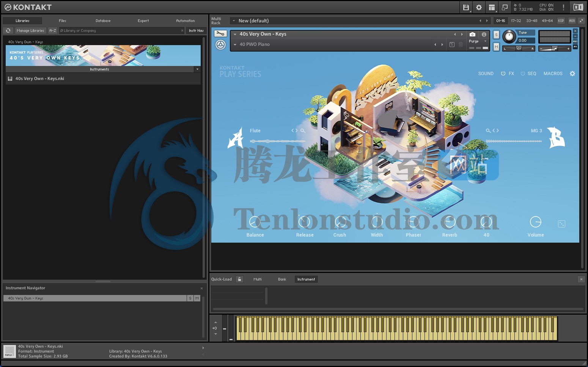
Task: Browse sounds for layer A magnifier
Action: 303,130
